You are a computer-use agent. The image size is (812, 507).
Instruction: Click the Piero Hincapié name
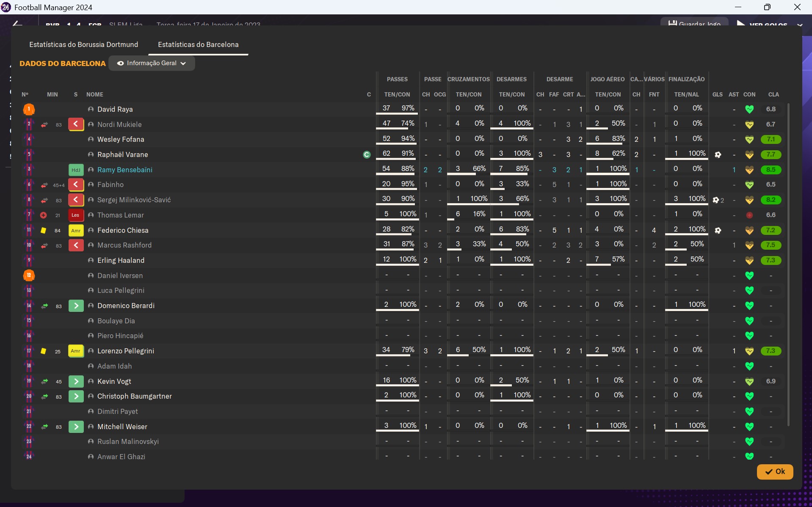(x=120, y=336)
